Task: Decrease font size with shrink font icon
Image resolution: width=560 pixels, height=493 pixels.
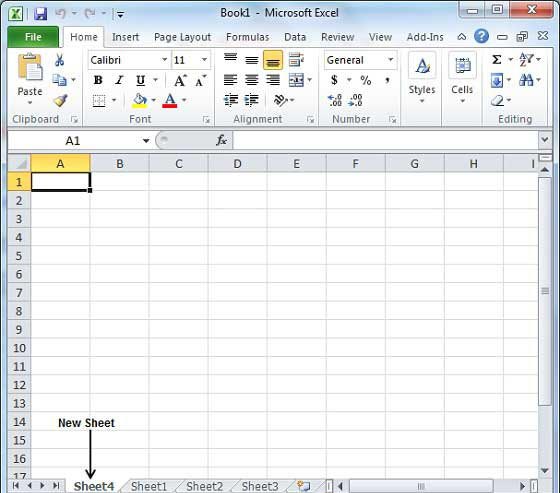Action: pos(200,80)
